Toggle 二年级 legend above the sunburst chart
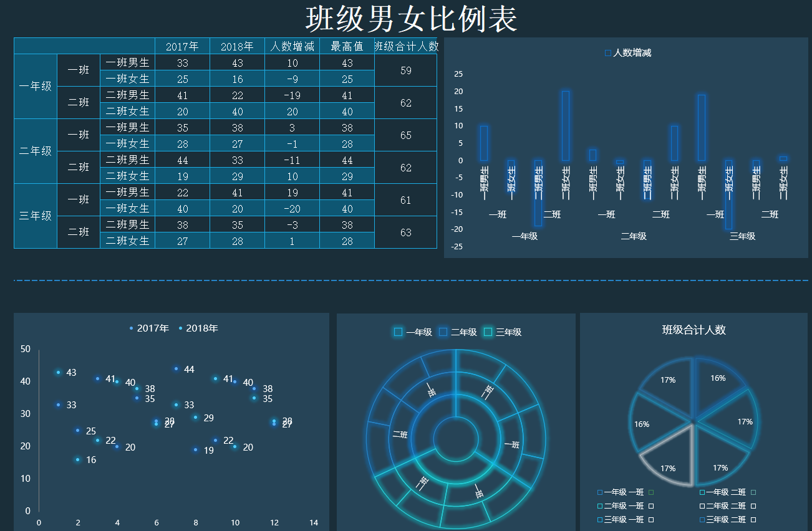Image resolution: width=812 pixels, height=531 pixels. point(458,332)
